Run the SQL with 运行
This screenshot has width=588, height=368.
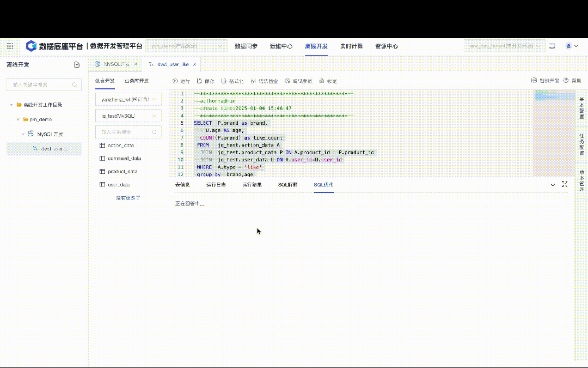pyautogui.click(x=181, y=81)
